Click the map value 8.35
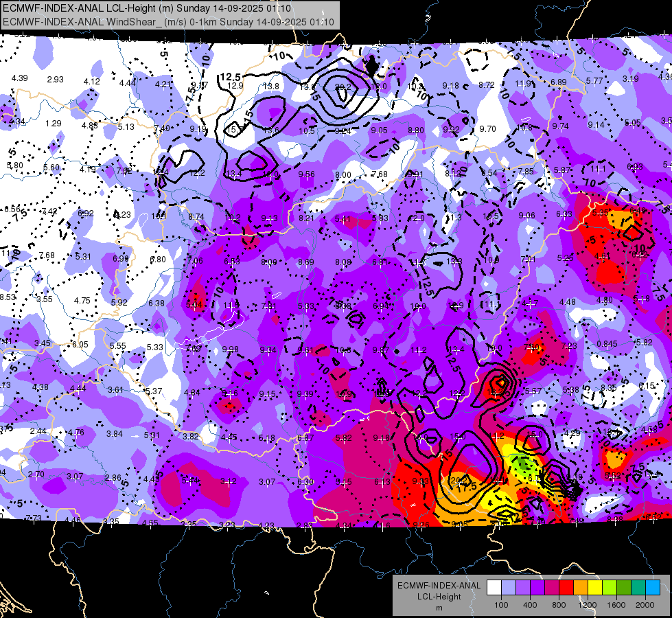 [x=609, y=388]
